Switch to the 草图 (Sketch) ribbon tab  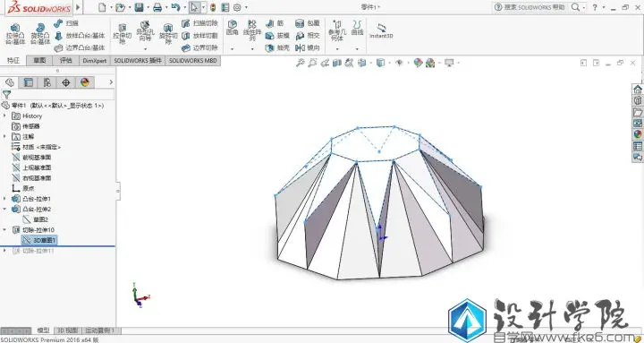[39, 61]
